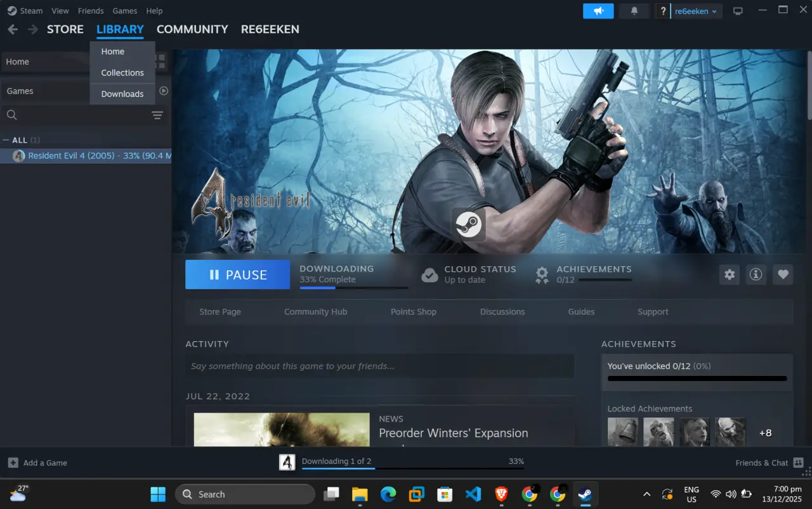This screenshot has width=812, height=509.
Task: Open the Guides link
Action: (x=582, y=312)
